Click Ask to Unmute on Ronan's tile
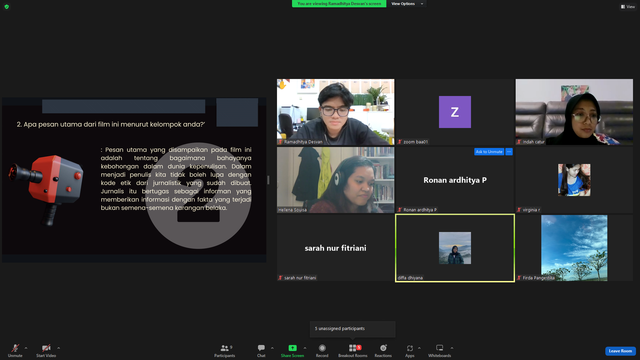This screenshot has height=360, width=640. click(489, 152)
